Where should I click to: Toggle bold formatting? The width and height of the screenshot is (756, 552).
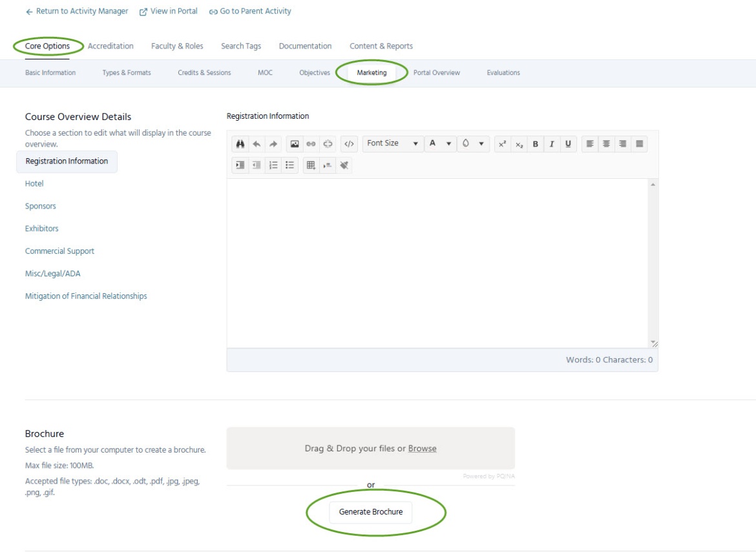[x=535, y=144]
